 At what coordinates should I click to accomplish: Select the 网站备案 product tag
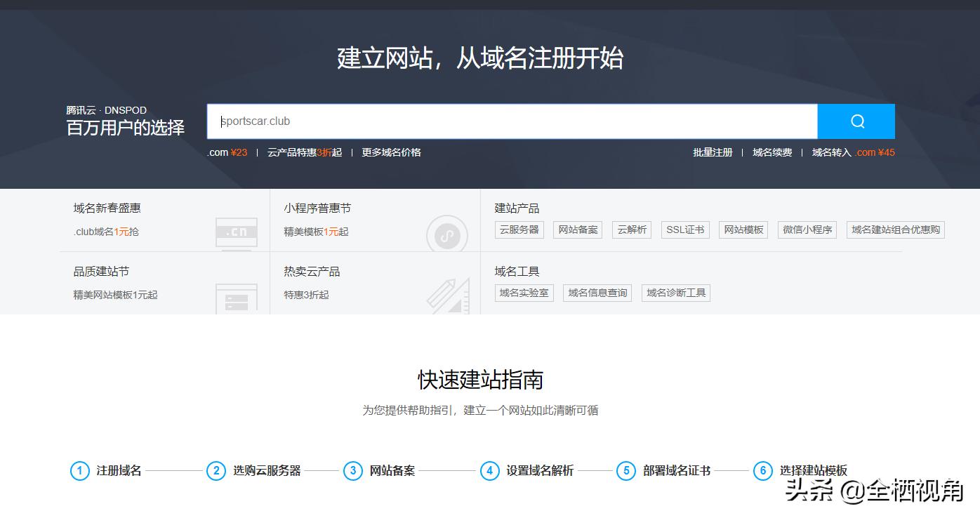[577, 230]
